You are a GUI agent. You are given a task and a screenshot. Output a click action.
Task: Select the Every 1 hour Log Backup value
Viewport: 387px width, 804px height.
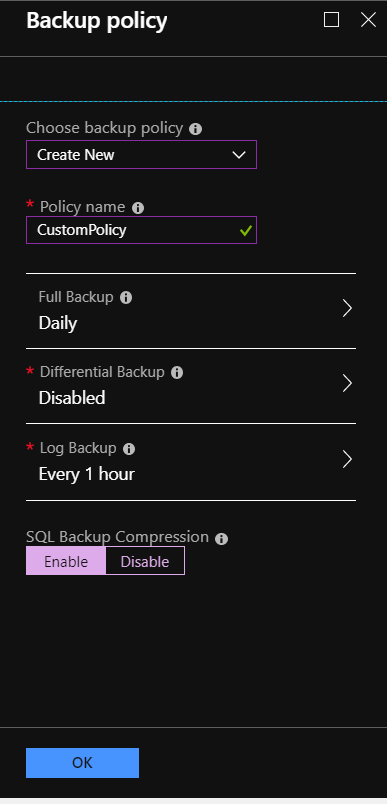click(x=87, y=474)
